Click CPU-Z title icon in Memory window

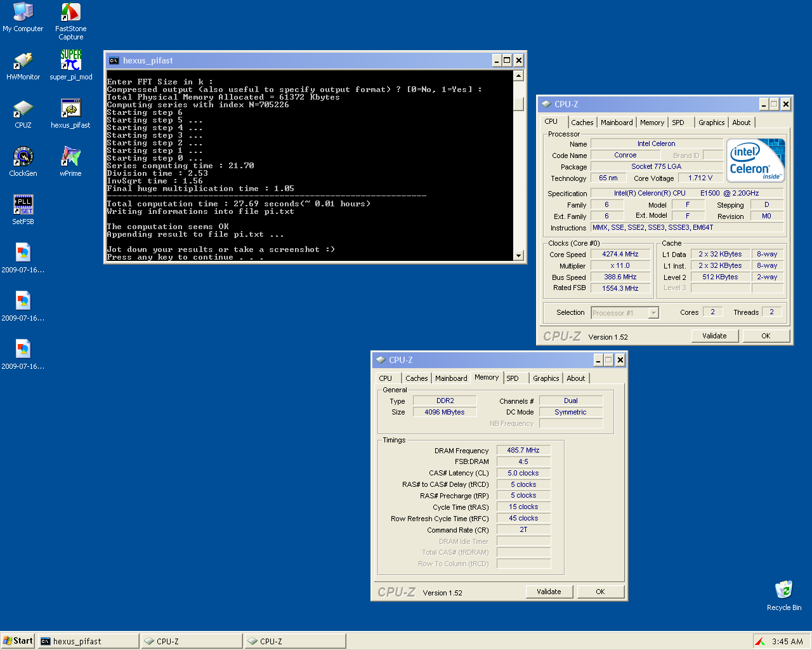(x=381, y=360)
